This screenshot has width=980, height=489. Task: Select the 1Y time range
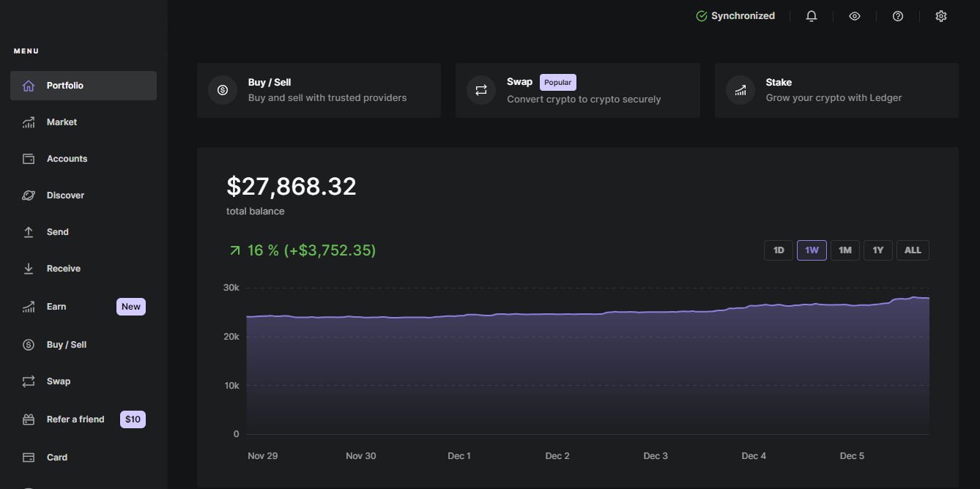[877, 250]
